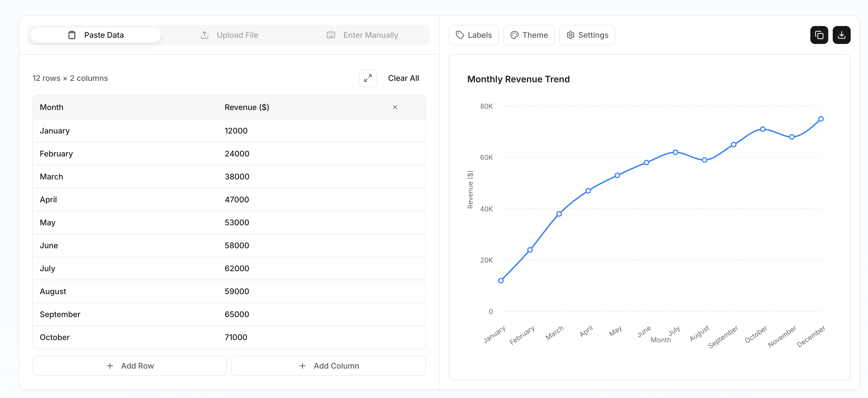Edit the October revenue value 71000
The image size is (868, 398).
tap(236, 337)
